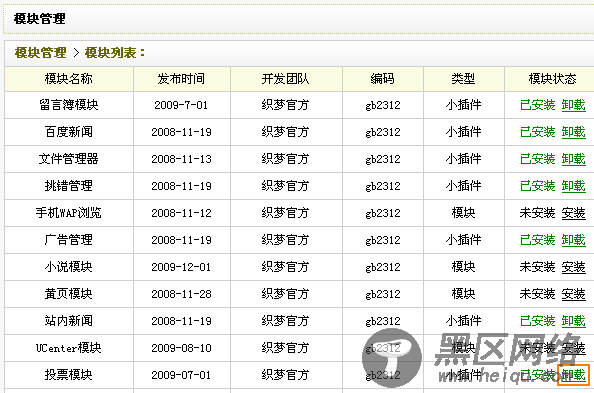The width and height of the screenshot is (594, 393).
Task: Click 2008-11-19 in the 百度新闻 row
Action: tap(181, 132)
